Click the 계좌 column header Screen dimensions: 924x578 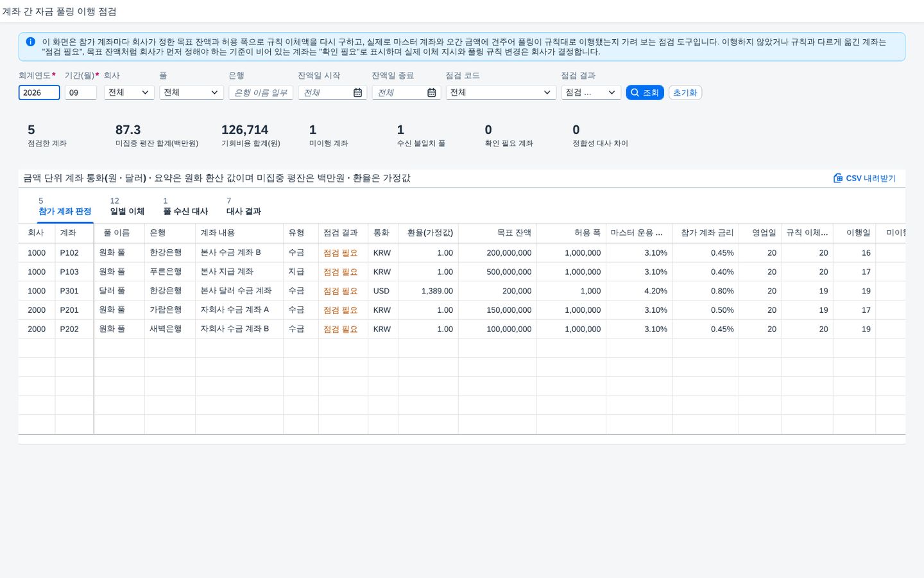pos(74,232)
